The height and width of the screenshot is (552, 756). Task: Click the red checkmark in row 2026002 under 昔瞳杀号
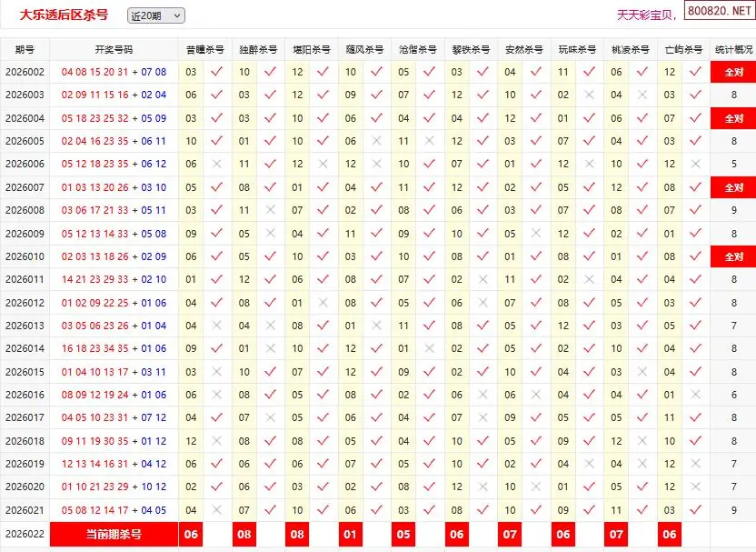216,72
